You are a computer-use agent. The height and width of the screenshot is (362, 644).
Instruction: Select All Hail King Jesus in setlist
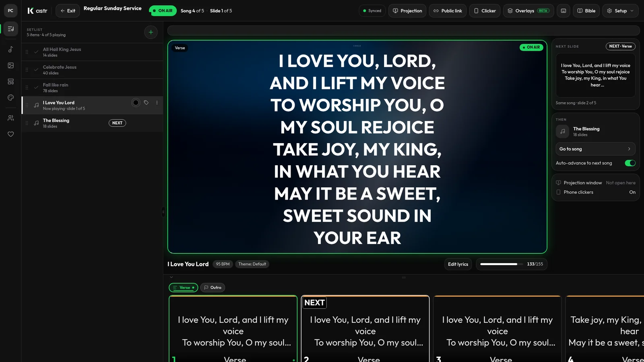[93, 52]
